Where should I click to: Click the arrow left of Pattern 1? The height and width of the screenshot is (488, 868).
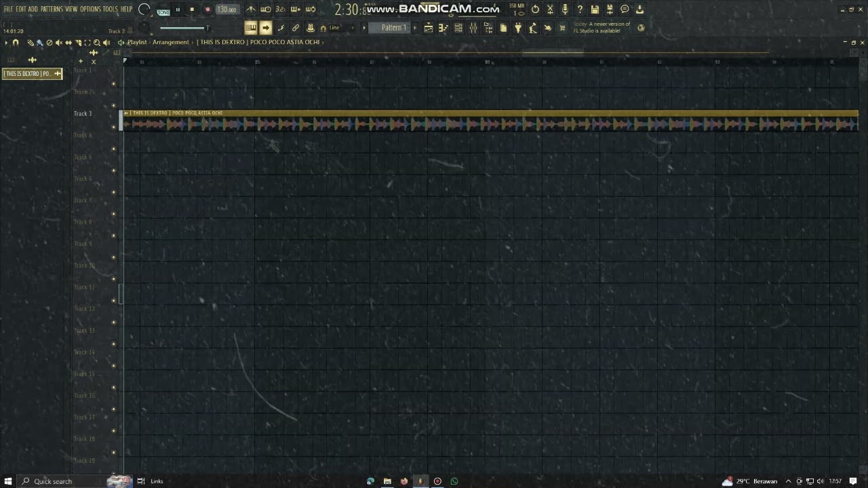(364, 28)
